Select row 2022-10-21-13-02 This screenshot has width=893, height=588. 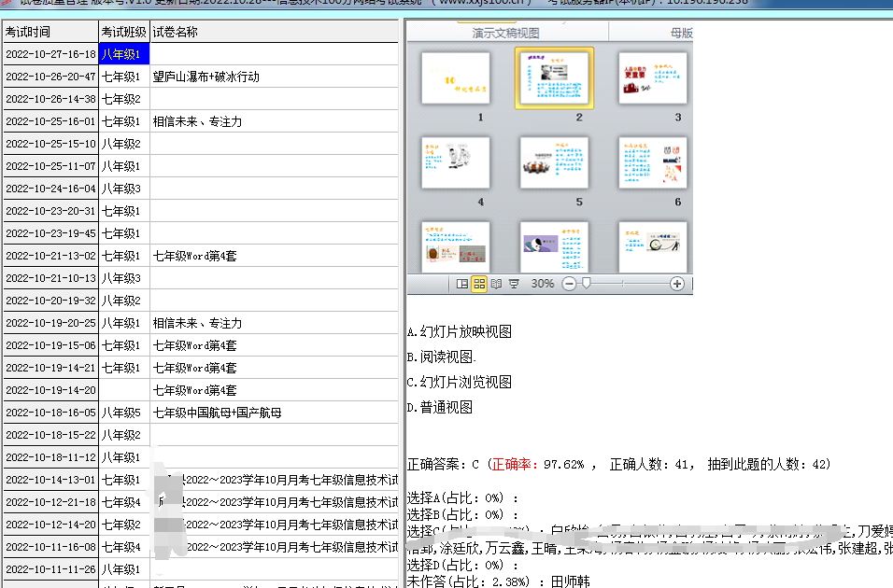tap(201, 256)
